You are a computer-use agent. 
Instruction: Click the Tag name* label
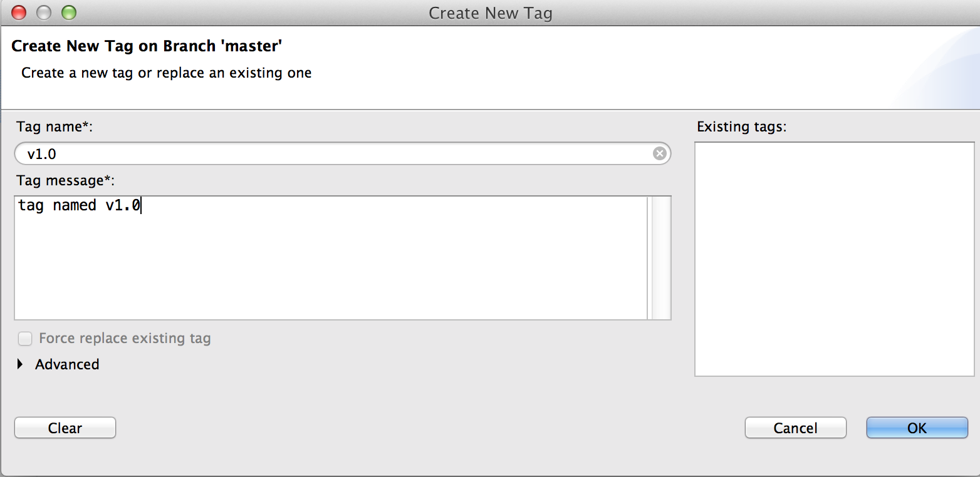coord(55,126)
